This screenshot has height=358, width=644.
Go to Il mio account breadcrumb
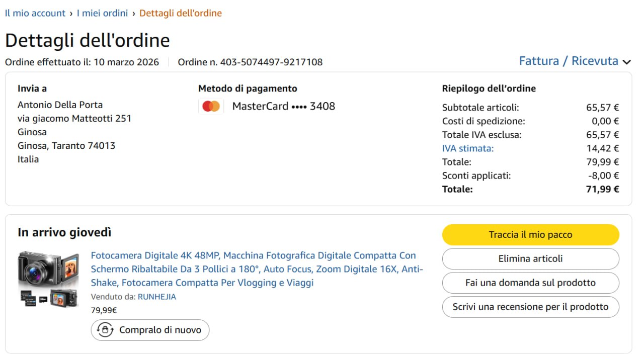click(x=35, y=13)
